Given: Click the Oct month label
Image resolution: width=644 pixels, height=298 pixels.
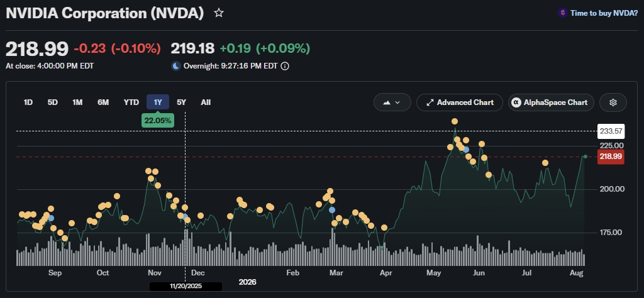Looking at the screenshot, I should pyautogui.click(x=103, y=273).
